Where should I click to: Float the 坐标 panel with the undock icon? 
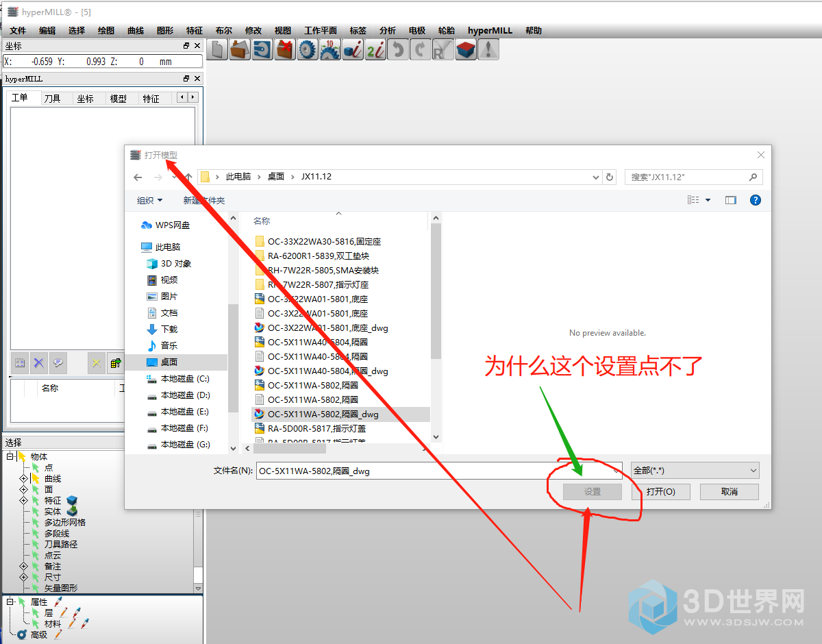[x=186, y=46]
